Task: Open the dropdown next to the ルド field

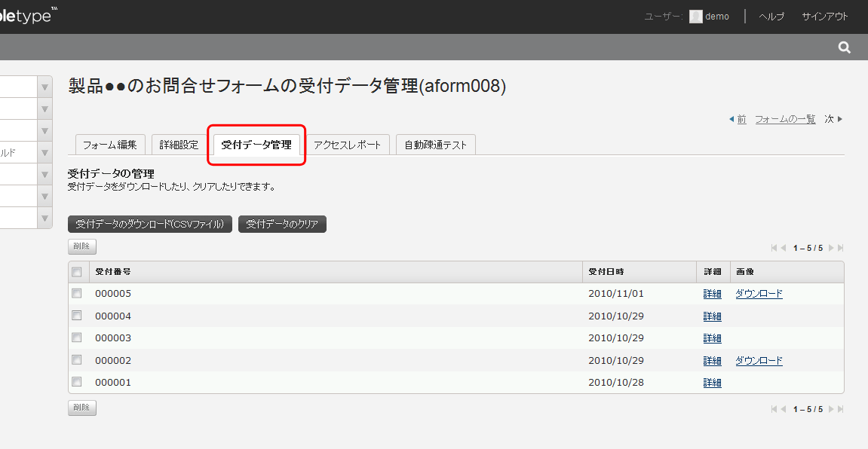Action: coord(43,152)
